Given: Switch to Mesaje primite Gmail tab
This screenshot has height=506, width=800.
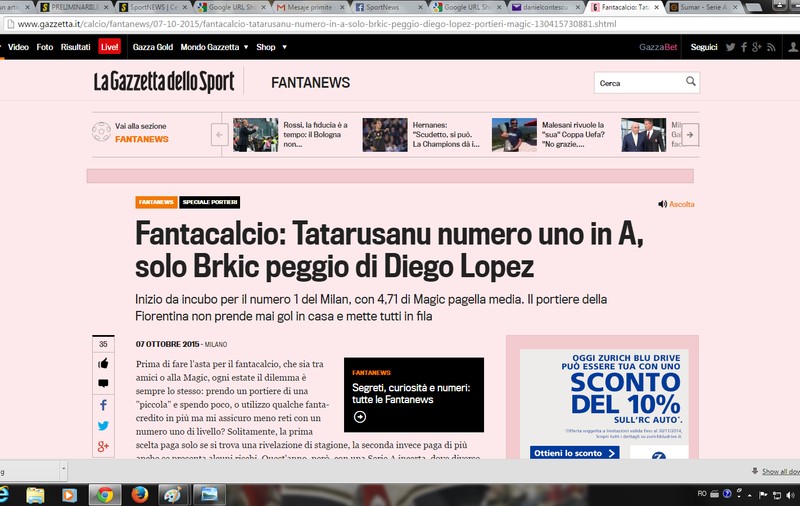Looking at the screenshot, I should [310, 7].
